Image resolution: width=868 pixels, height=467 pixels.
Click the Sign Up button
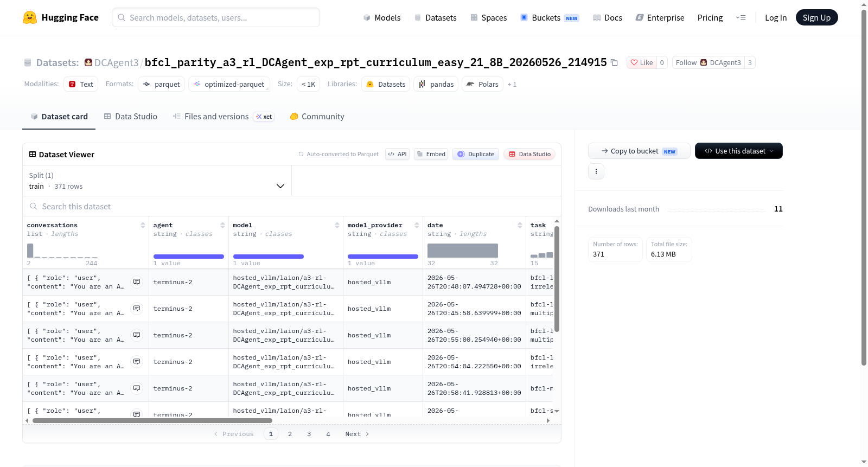pos(816,17)
